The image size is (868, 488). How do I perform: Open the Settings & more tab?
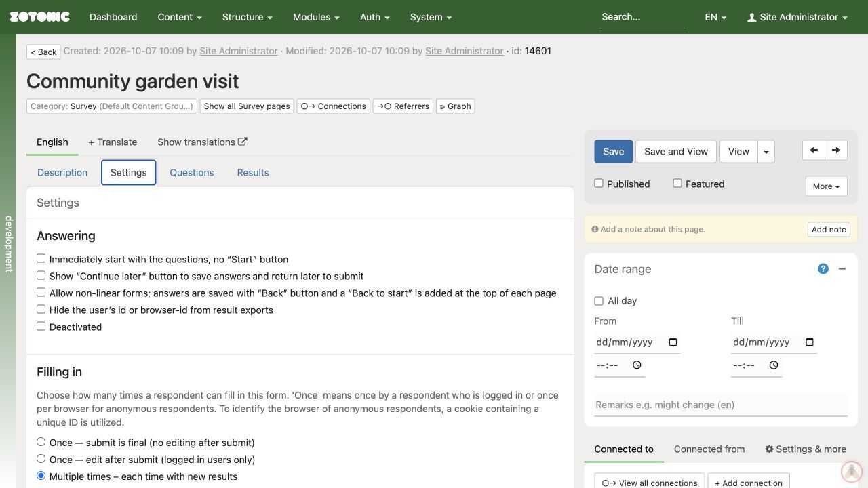806,449
